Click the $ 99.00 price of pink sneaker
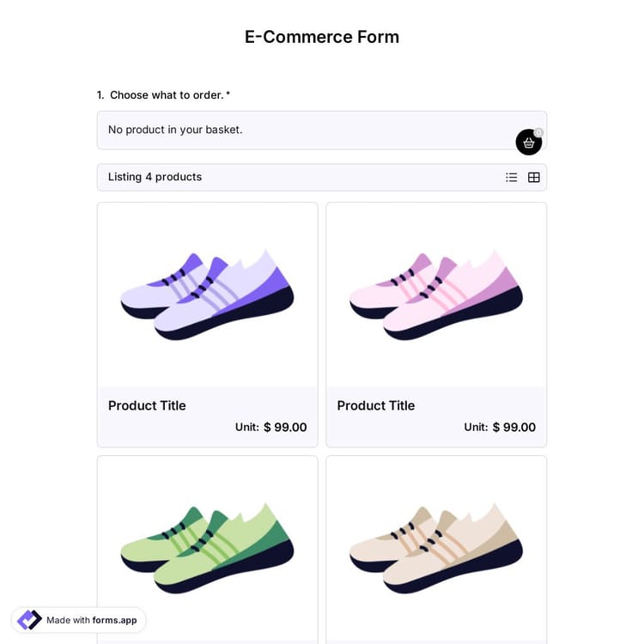Screen dimensions: 644x644 point(514,427)
